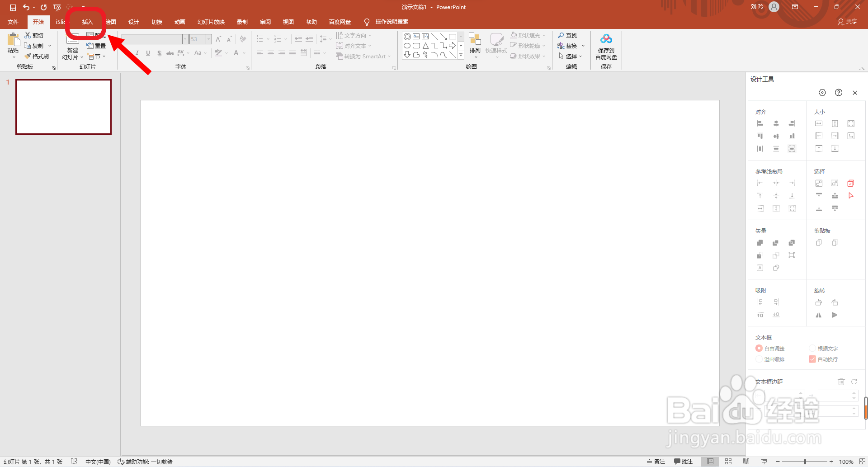
Task: Click the redo button in the title bar
Action: (43, 7)
